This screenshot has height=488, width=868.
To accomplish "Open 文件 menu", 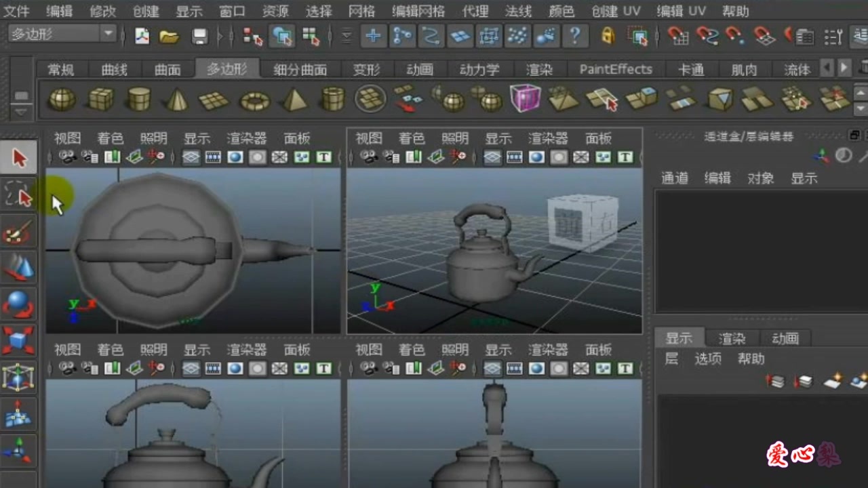I will coord(17,12).
